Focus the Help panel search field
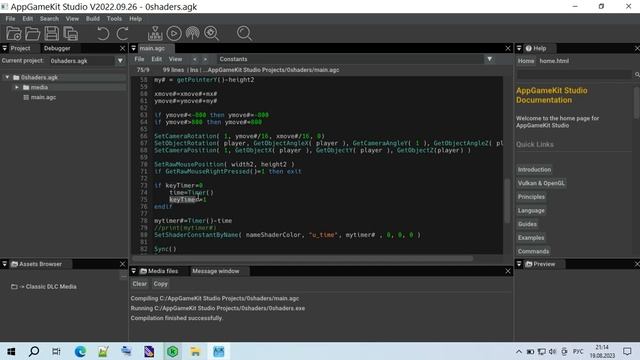The width and height of the screenshot is (640, 360). pyautogui.click(x=574, y=74)
